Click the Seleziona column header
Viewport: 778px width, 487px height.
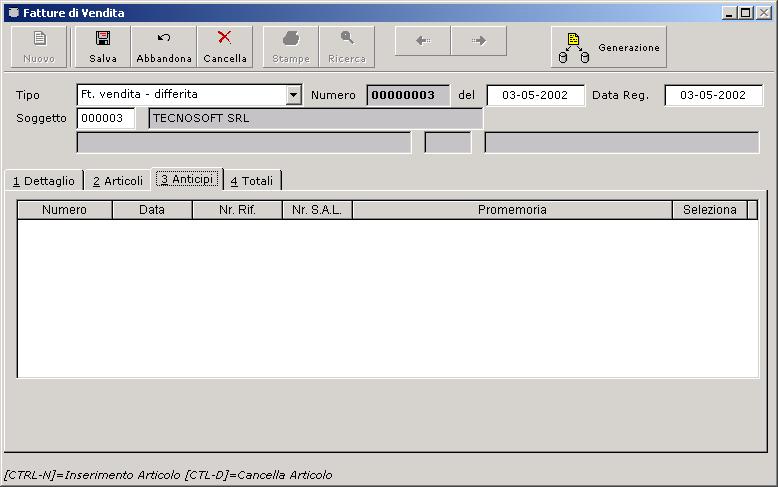click(x=710, y=210)
